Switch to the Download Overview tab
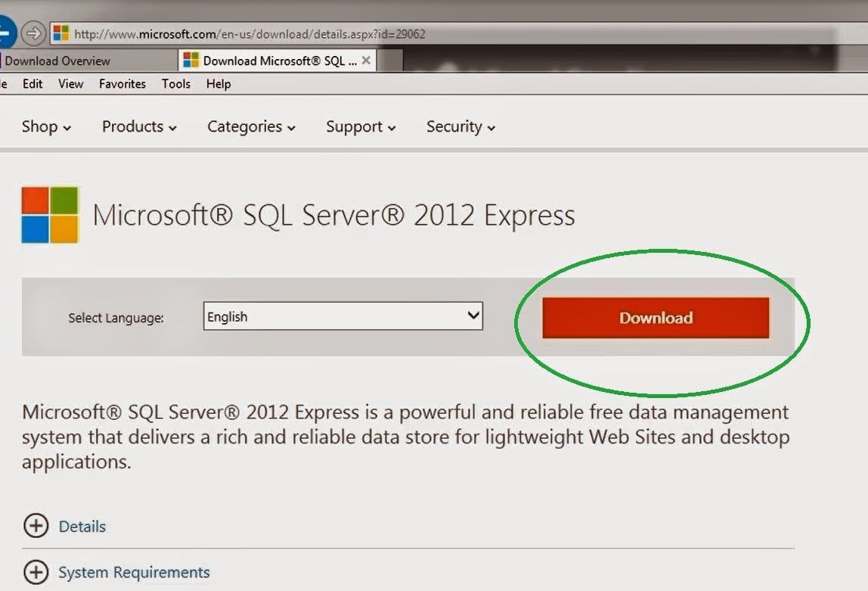This screenshot has width=868, height=591. tap(88, 61)
